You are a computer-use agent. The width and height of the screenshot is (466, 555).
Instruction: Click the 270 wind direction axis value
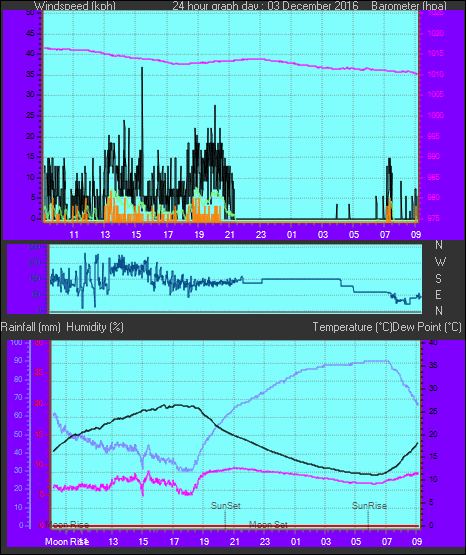click(35, 262)
